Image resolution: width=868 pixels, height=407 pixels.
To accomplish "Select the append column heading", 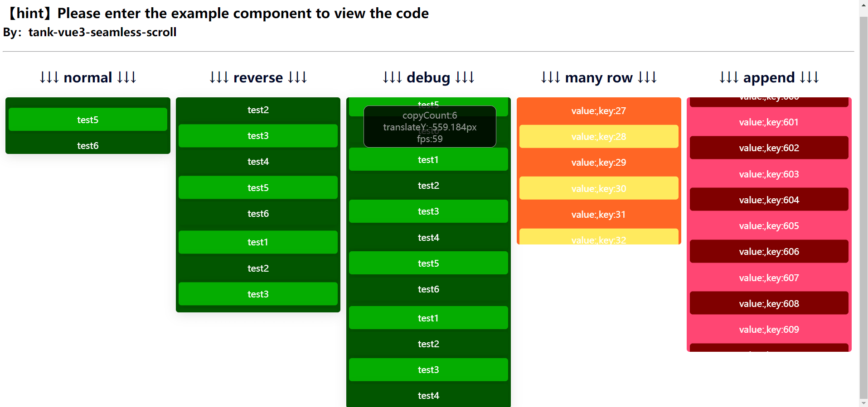I will [x=769, y=77].
